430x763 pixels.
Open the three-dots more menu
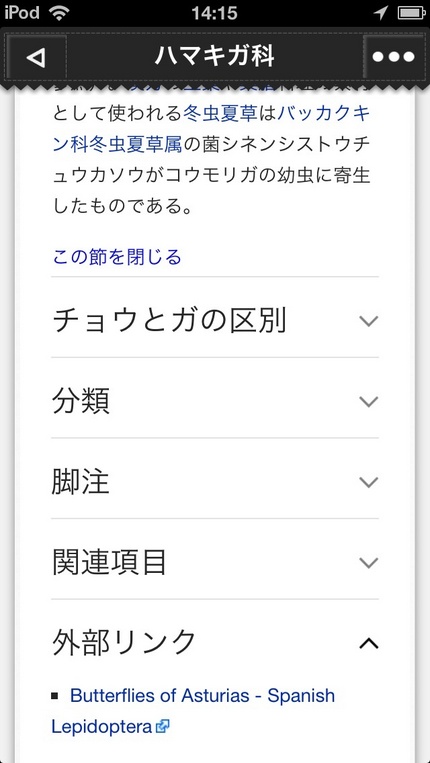(x=393, y=57)
